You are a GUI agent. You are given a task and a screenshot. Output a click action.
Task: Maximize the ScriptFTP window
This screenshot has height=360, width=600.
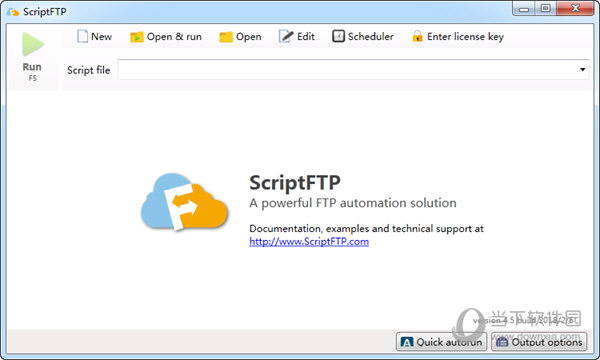click(x=546, y=8)
